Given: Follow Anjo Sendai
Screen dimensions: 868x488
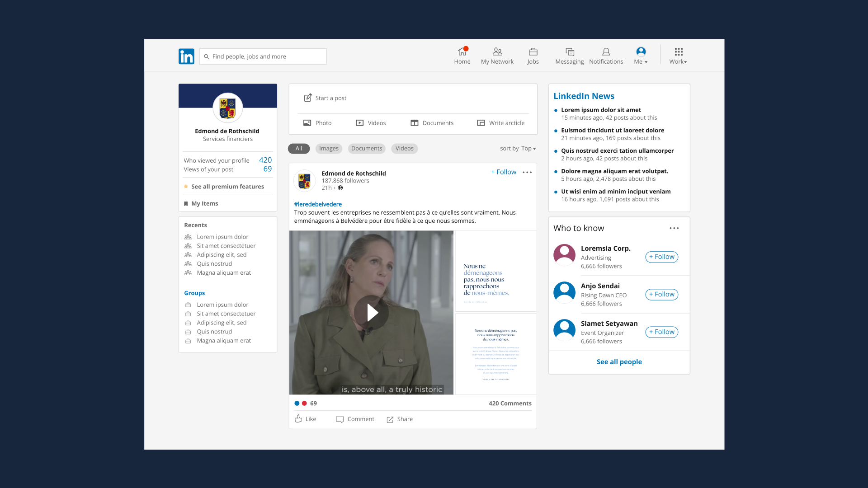Looking at the screenshot, I should pos(662,294).
